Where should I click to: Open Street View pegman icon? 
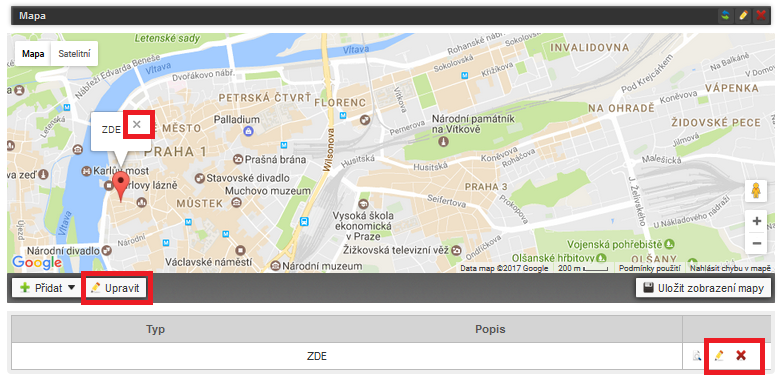click(x=756, y=191)
